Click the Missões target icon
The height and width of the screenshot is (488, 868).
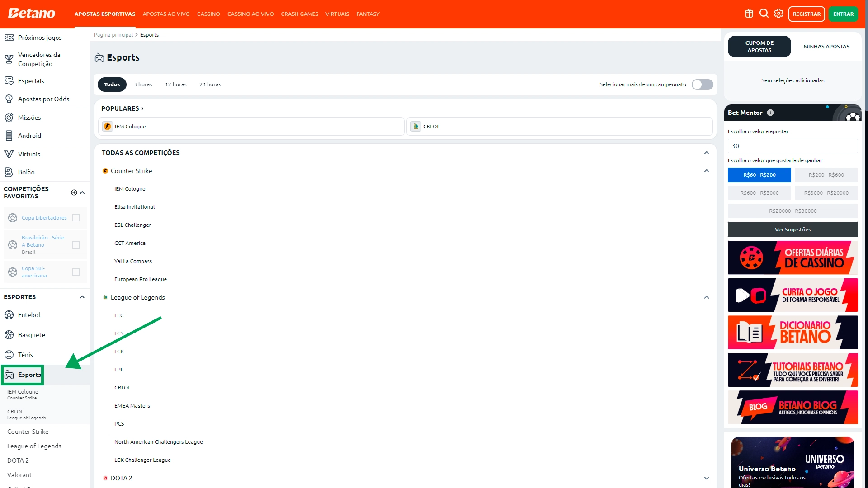click(x=9, y=117)
